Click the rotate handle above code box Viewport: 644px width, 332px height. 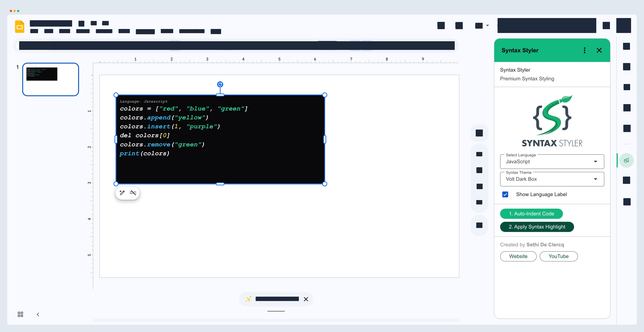(220, 84)
